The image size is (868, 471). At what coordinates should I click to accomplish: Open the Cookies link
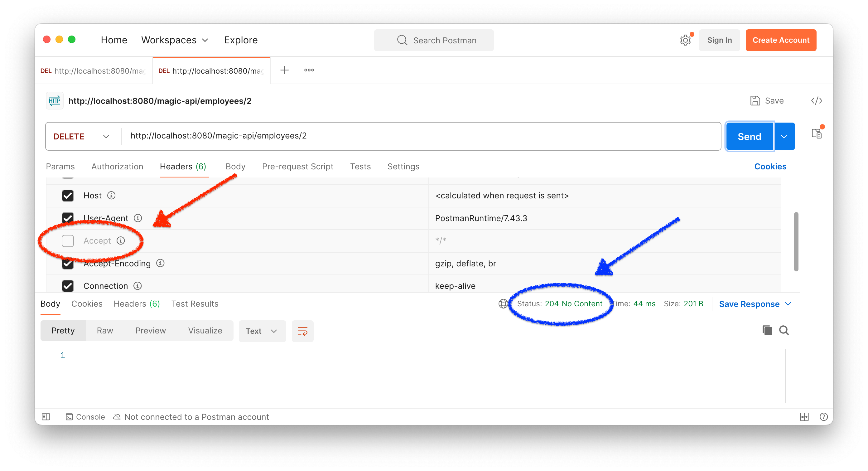[x=770, y=167]
